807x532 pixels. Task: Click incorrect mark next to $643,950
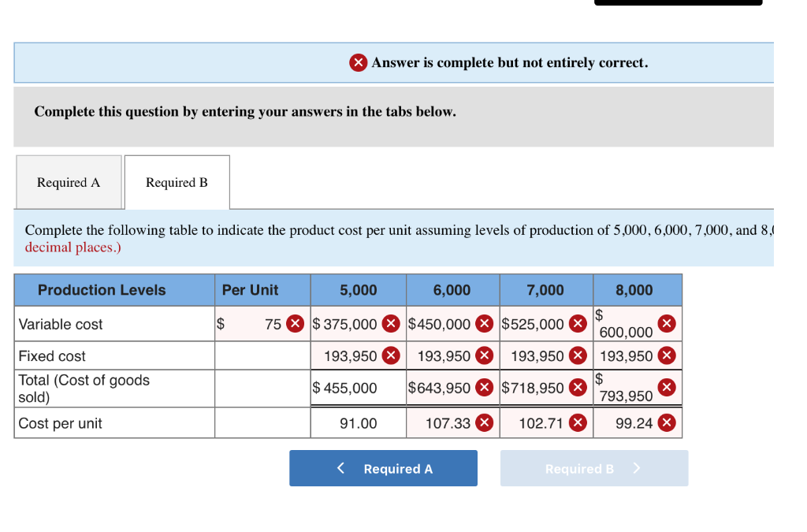[485, 388]
